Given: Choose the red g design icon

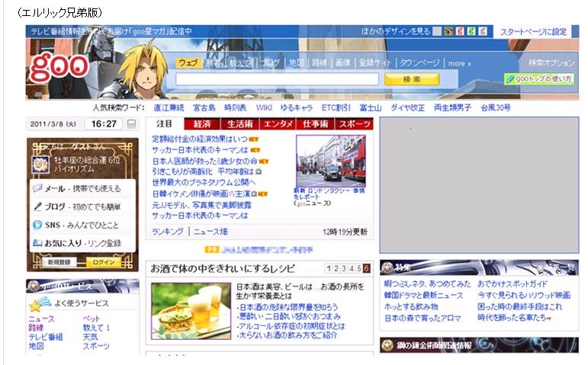Looking at the screenshot, I should [460, 31].
